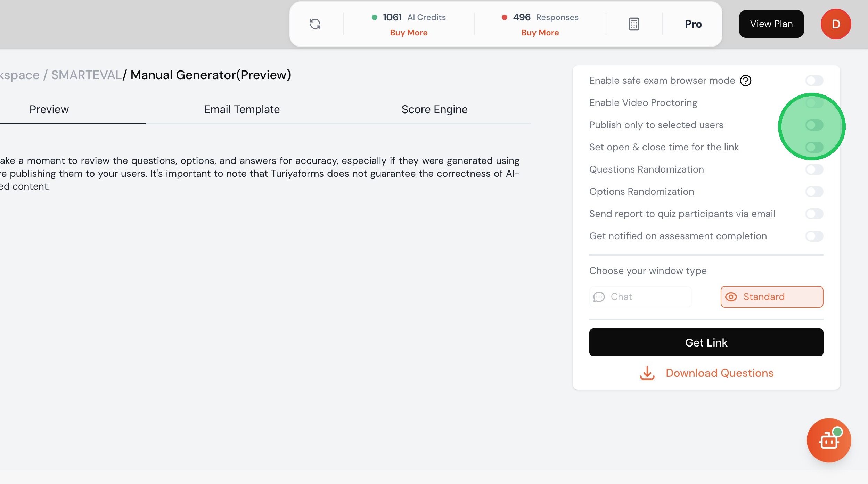
Task: Click the download icon beside Download Questions
Action: point(647,373)
